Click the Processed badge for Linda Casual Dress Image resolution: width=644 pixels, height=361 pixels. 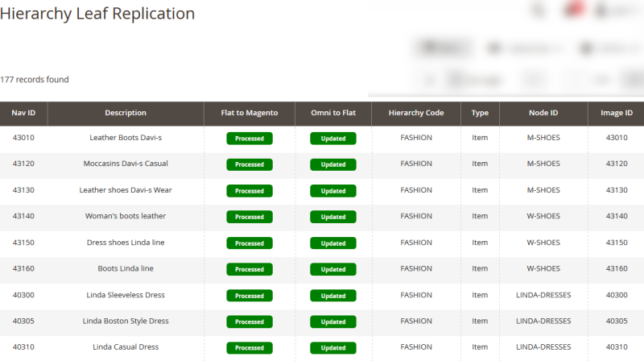point(250,348)
